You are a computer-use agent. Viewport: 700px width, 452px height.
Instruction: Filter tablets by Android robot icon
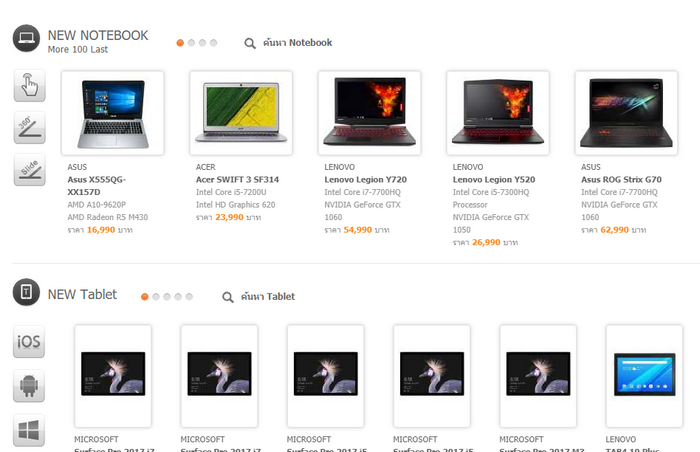[x=29, y=386]
